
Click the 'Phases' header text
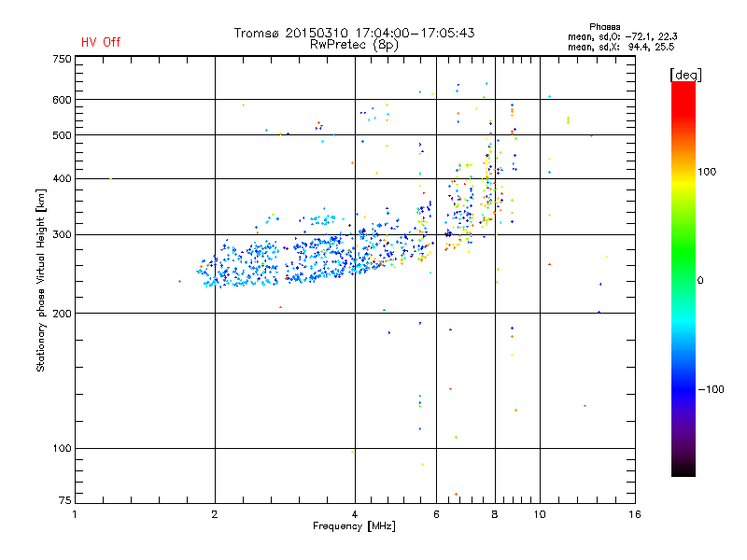(604, 27)
